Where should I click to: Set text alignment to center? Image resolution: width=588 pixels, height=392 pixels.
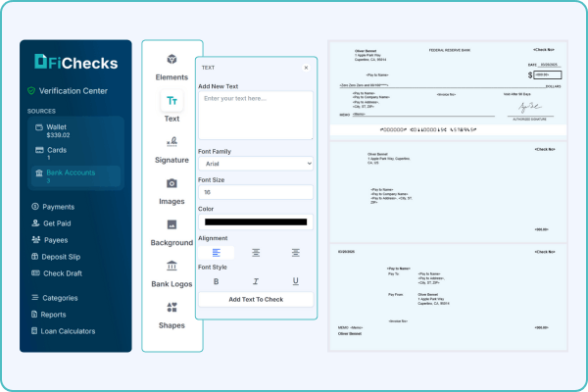[256, 252]
